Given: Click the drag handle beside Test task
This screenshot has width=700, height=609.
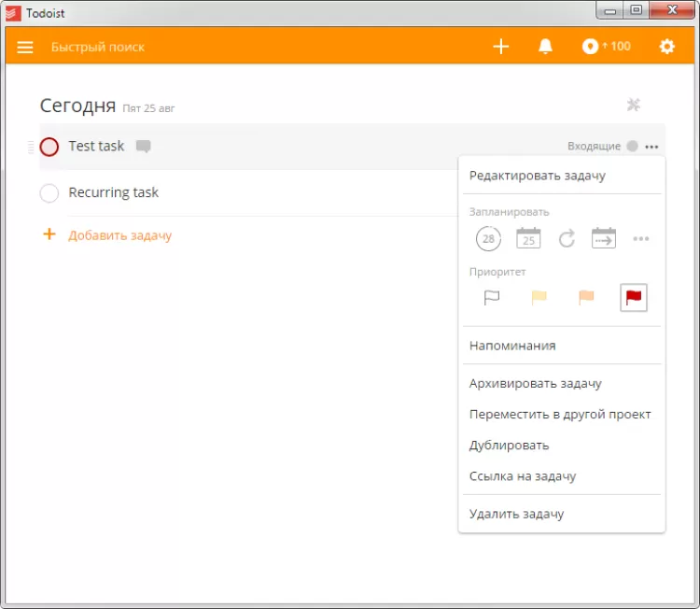Looking at the screenshot, I should [x=31, y=147].
